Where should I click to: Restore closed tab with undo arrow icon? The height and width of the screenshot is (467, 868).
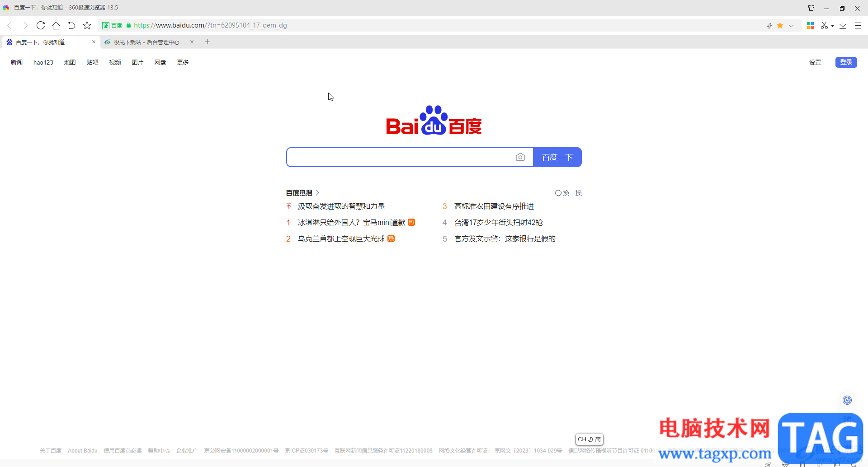click(71, 25)
